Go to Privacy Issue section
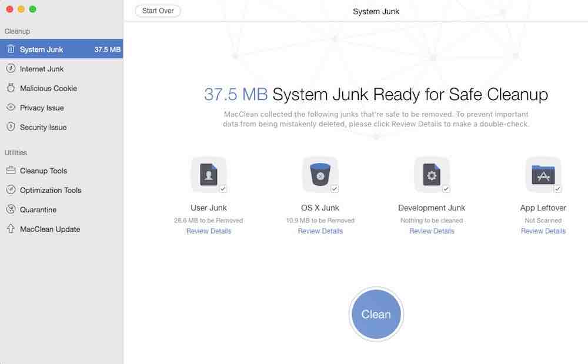The image size is (588, 364). (62, 108)
